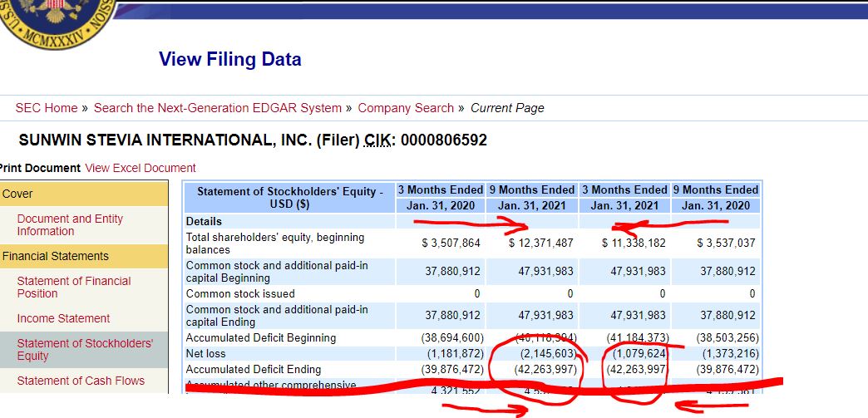Click the Statement of Stockholders' Equity table header
This screenshot has width=868, height=418.
290,198
